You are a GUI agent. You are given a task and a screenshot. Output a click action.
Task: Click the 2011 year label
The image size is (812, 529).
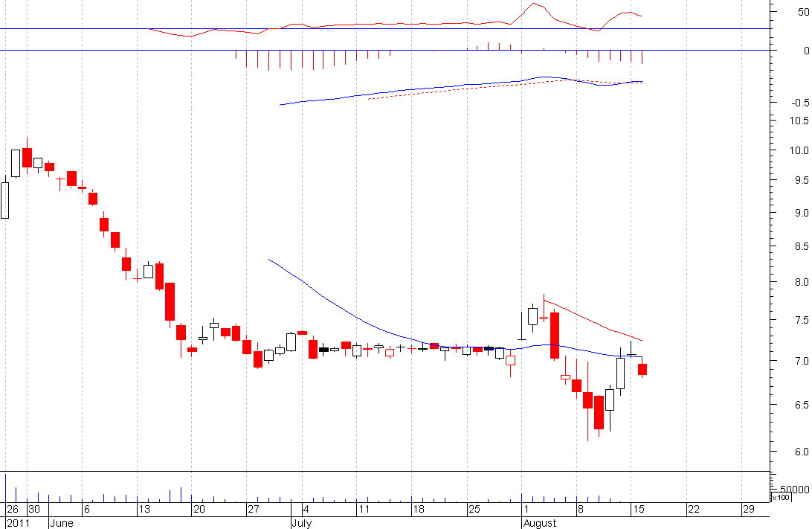[x=18, y=523]
